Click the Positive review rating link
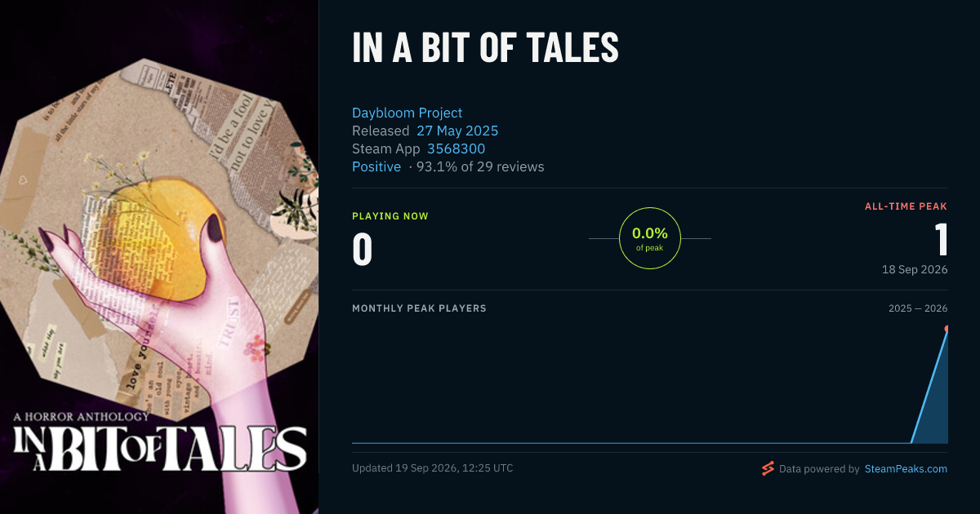This screenshot has height=514, width=980. (x=376, y=166)
